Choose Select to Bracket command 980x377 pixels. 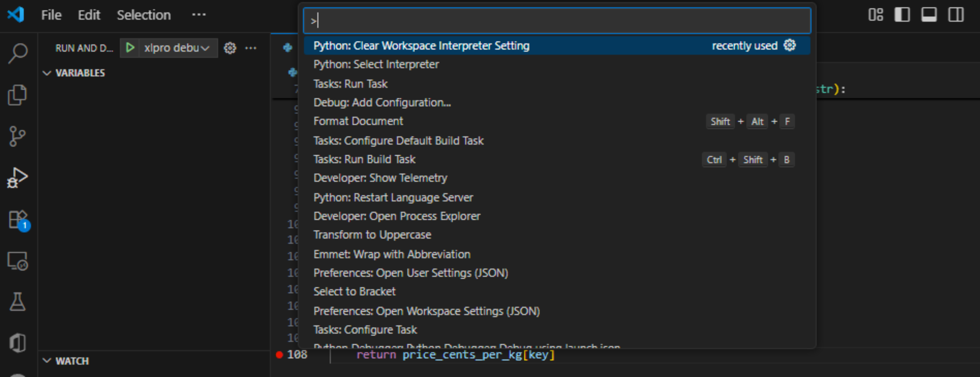(x=557, y=291)
